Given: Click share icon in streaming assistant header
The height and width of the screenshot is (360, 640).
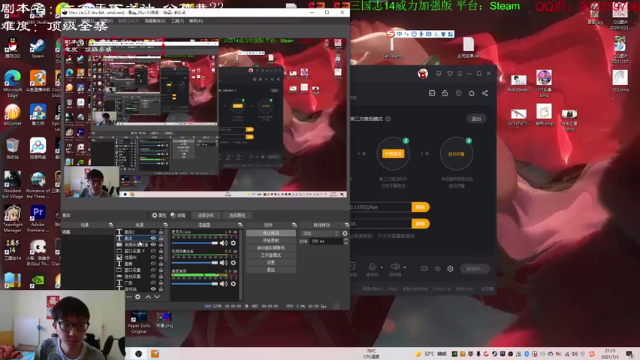Looking at the screenshot, I should [x=485, y=93].
